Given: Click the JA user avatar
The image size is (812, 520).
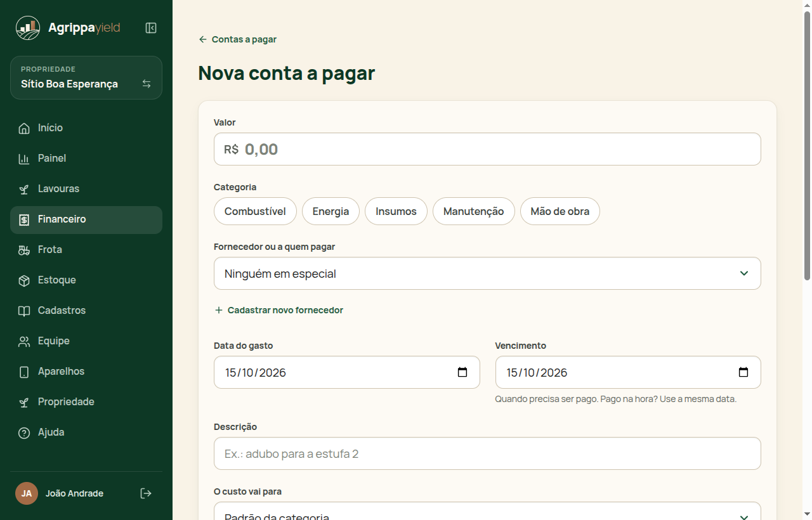Looking at the screenshot, I should [x=27, y=493].
